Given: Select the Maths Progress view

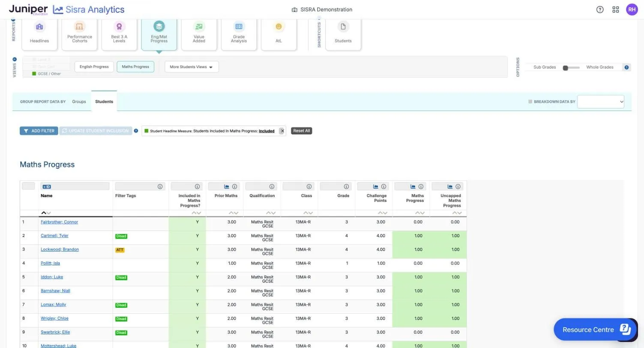Looking at the screenshot, I should (135, 67).
